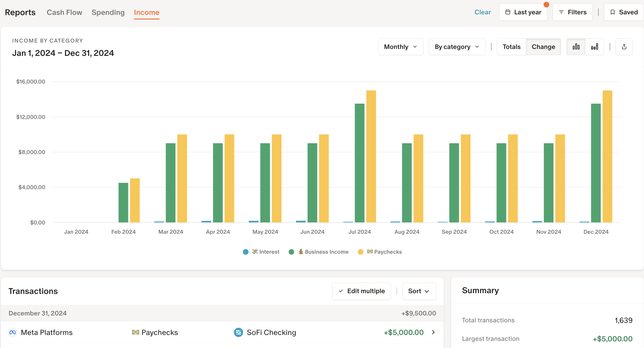Click the Edit multiple button
Screen dimensions: 644x348
tap(361, 291)
